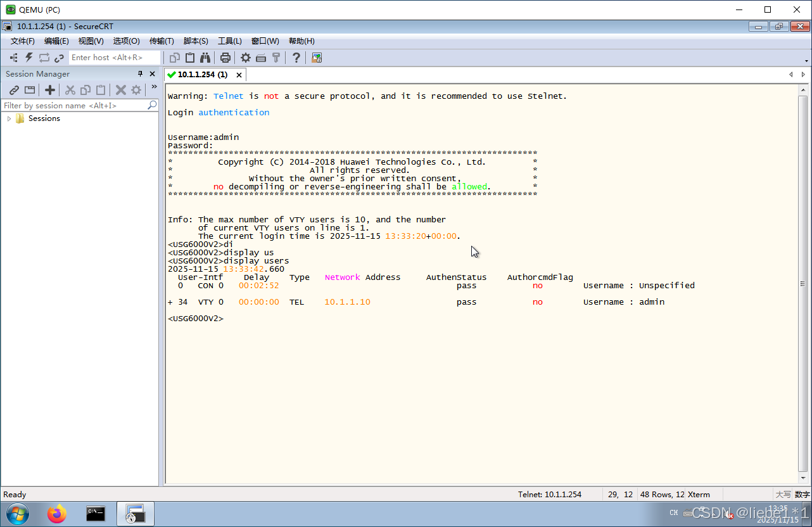This screenshot has width=812, height=527.
Task: Click the Ready status text
Action: pos(15,495)
